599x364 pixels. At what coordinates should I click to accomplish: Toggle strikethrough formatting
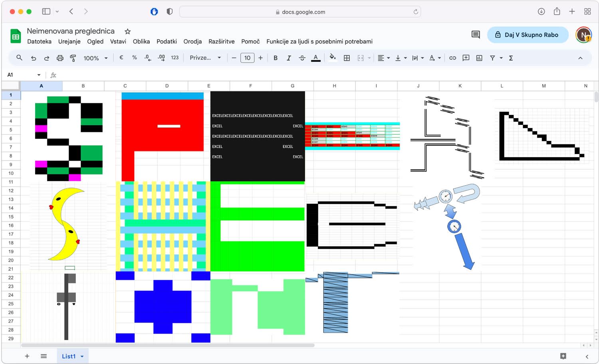pos(302,58)
